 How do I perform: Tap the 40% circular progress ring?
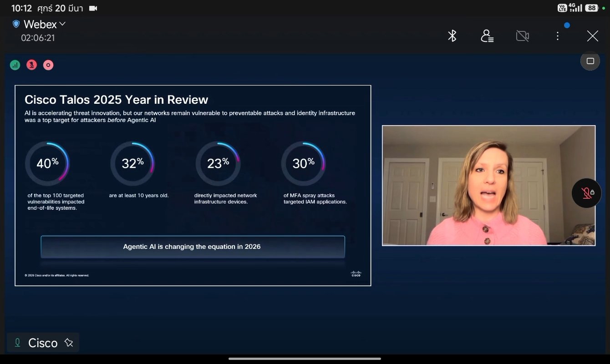[47, 164]
